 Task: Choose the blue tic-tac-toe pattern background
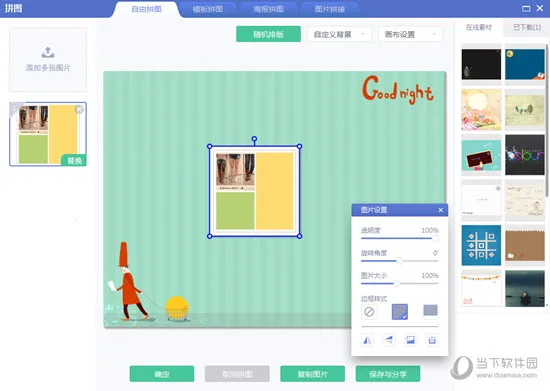[481, 245]
